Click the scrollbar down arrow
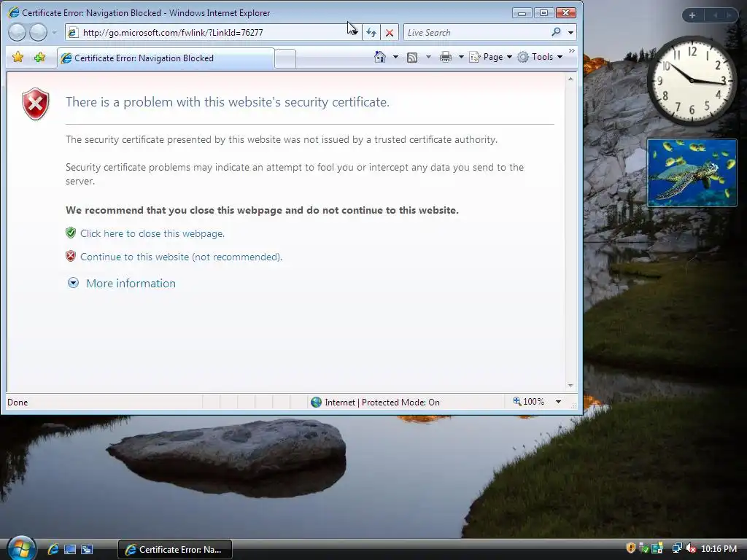Image resolution: width=747 pixels, height=560 pixels. pos(570,386)
